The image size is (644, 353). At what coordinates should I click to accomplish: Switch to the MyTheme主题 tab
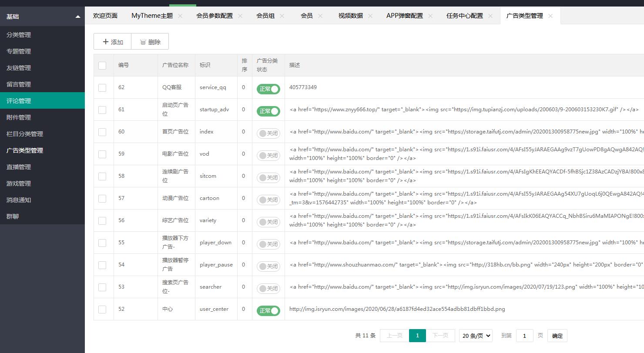[x=152, y=16]
